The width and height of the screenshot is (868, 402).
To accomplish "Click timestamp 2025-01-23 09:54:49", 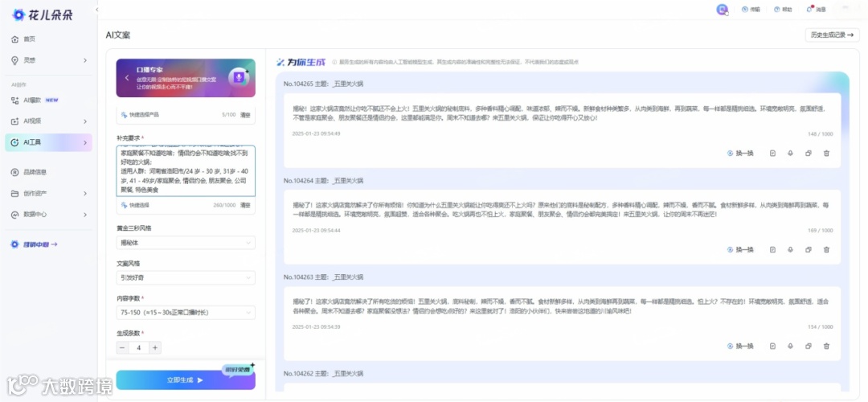I will [316, 133].
